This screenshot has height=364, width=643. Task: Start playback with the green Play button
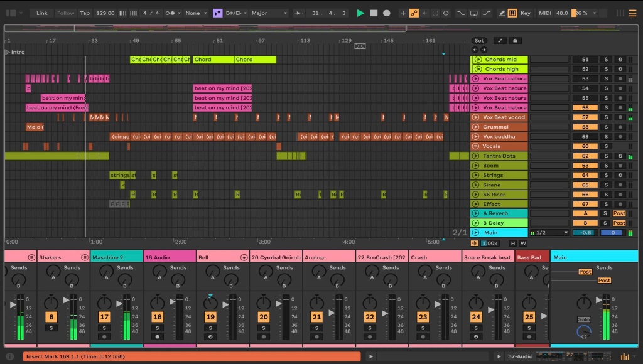click(360, 13)
